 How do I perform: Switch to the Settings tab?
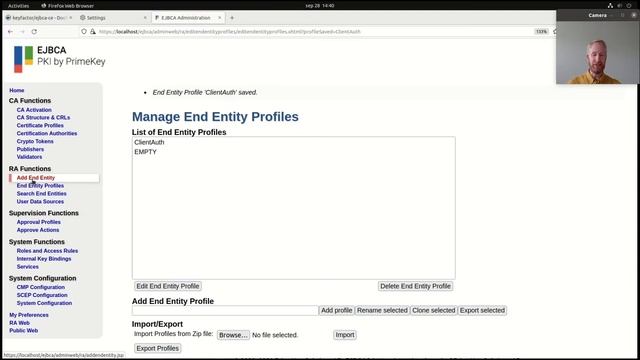pos(113,18)
